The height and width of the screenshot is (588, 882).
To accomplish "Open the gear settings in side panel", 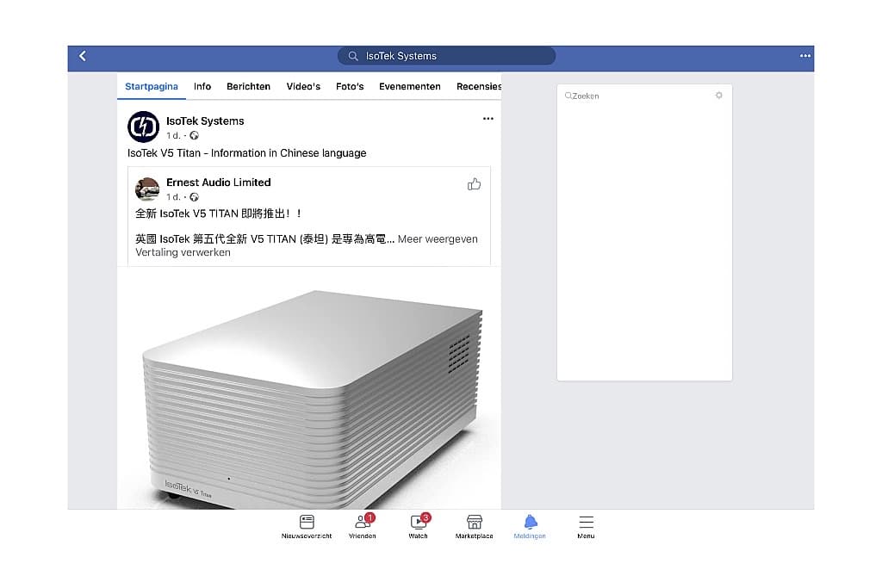I will [718, 96].
